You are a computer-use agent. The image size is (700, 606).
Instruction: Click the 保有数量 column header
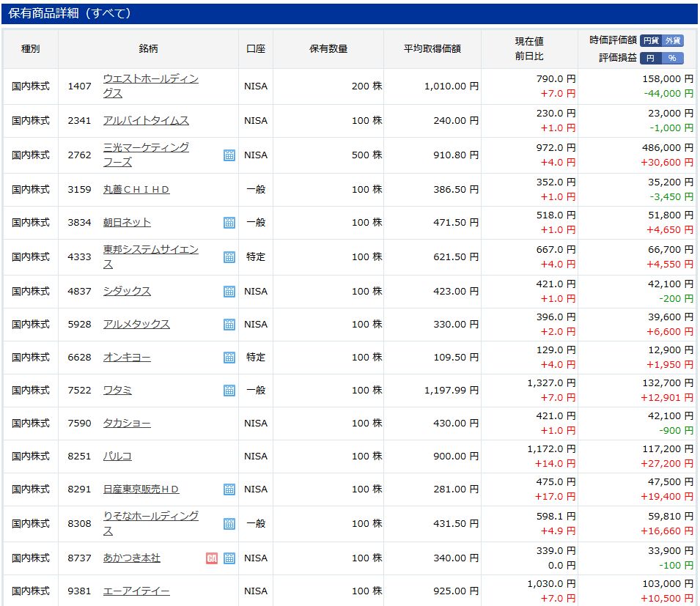[x=328, y=48]
